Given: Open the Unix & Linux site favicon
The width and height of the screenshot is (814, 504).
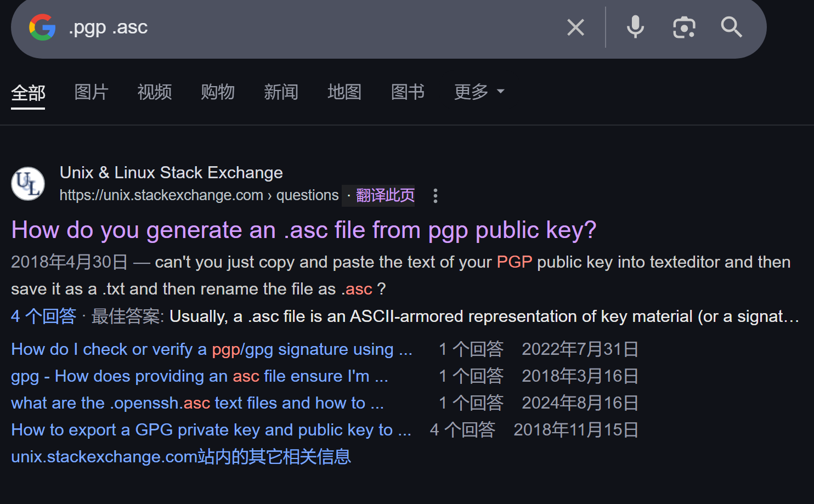Looking at the screenshot, I should tap(28, 184).
